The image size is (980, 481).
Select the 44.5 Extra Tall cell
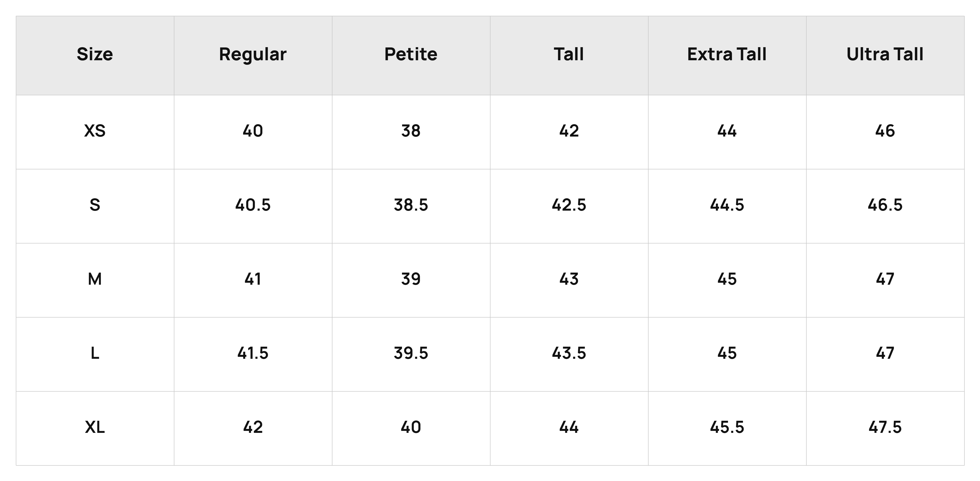tap(727, 206)
